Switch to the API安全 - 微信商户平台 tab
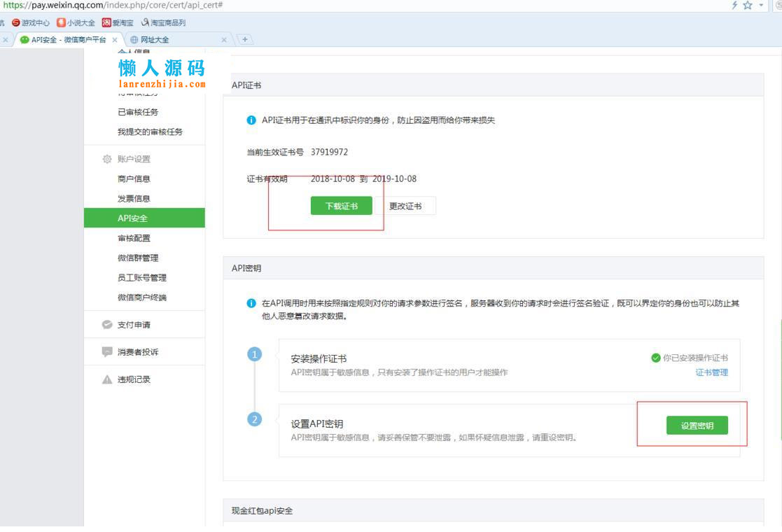 coord(69,40)
